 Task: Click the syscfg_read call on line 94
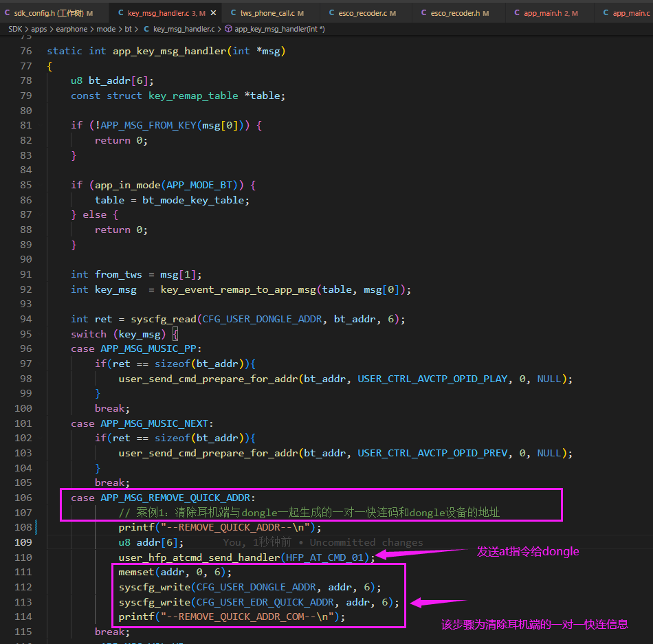(164, 320)
